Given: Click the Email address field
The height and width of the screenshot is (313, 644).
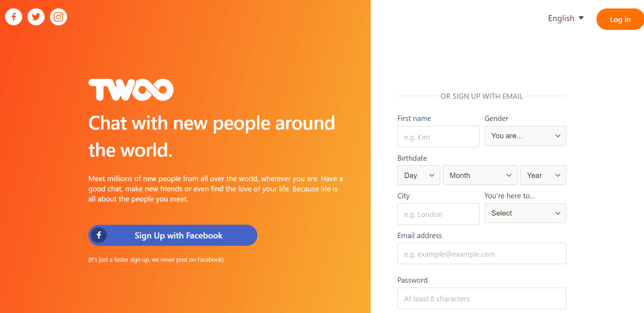Looking at the screenshot, I should tap(481, 254).
